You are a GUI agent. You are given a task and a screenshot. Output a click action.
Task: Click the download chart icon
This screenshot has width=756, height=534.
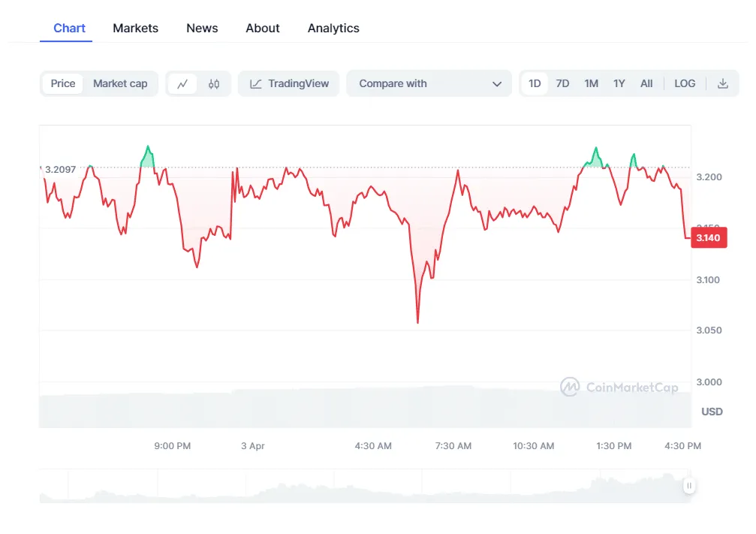click(x=723, y=84)
